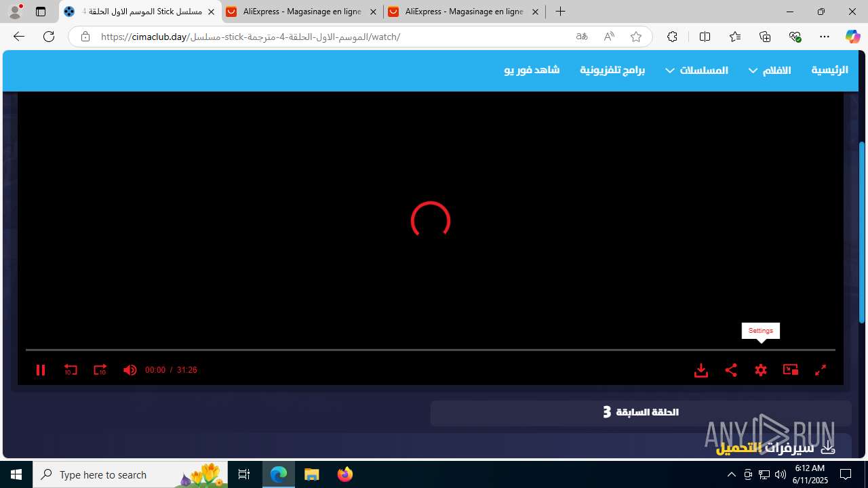This screenshot has width=868, height=488.
Task: Close the second AliExpress tab
Action: pyautogui.click(x=535, y=12)
